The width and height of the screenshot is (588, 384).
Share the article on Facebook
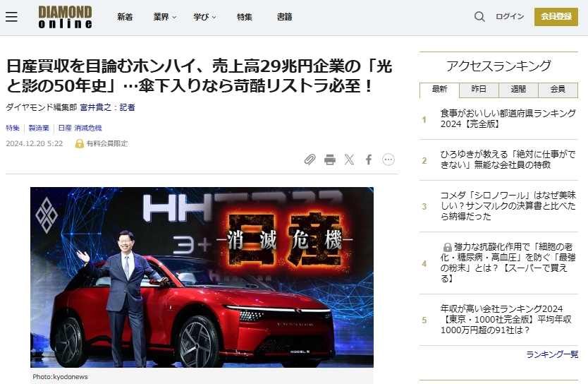pos(369,160)
